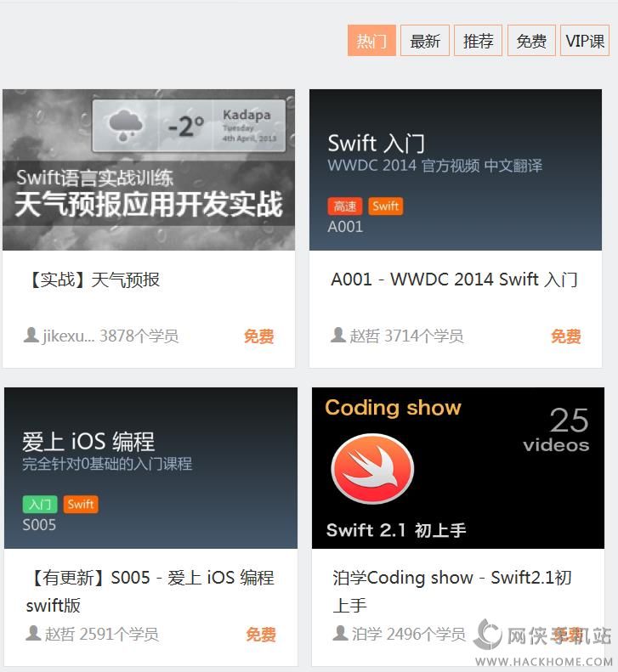Click the user icon beside jikexu...
This screenshot has width=618, height=672.
[x=31, y=335]
